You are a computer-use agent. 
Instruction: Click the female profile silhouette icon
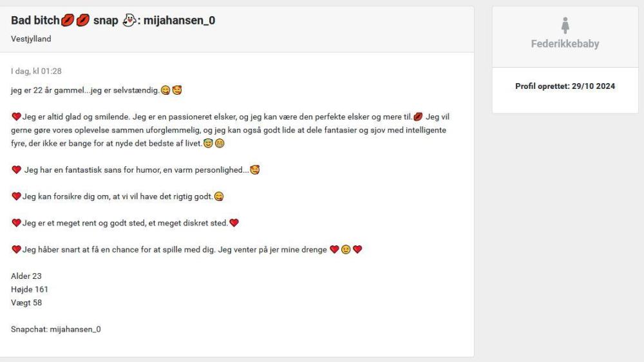tap(565, 26)
